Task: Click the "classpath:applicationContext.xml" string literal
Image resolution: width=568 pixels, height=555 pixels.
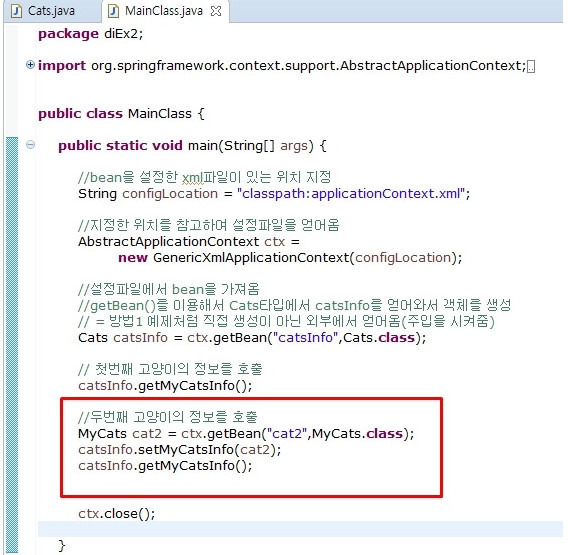Action: (x=351, y=194)
